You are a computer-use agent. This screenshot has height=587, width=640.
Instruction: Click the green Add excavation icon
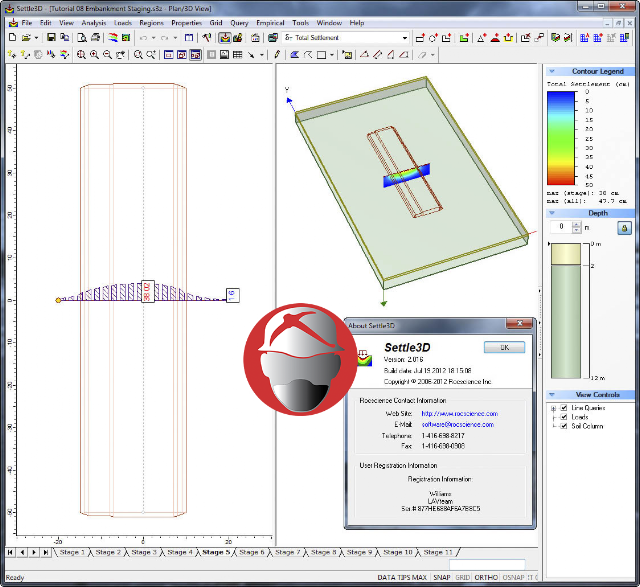[x=464, y=38]
